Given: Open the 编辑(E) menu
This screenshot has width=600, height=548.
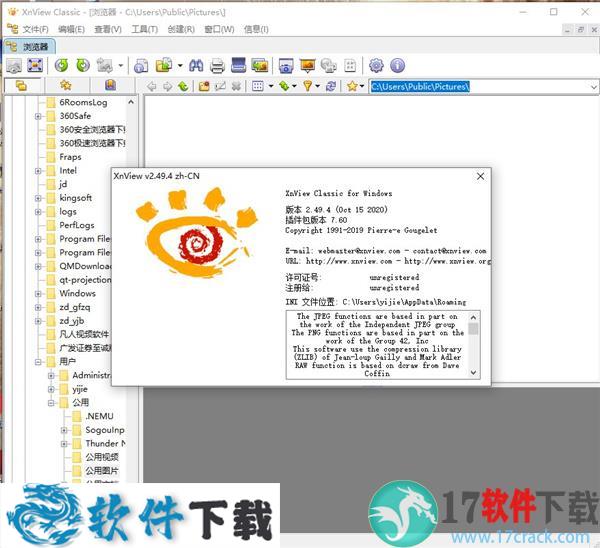Looking at the screenshot, I should pos(71,29).
